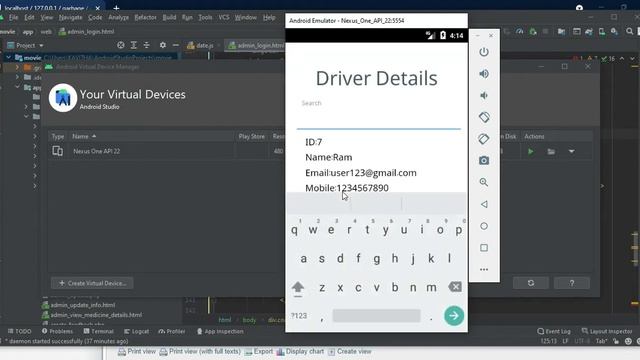This screenshot has height=360, width=640.
Task: Tap the 'q' key on keyboard
Action: [294, 230]
